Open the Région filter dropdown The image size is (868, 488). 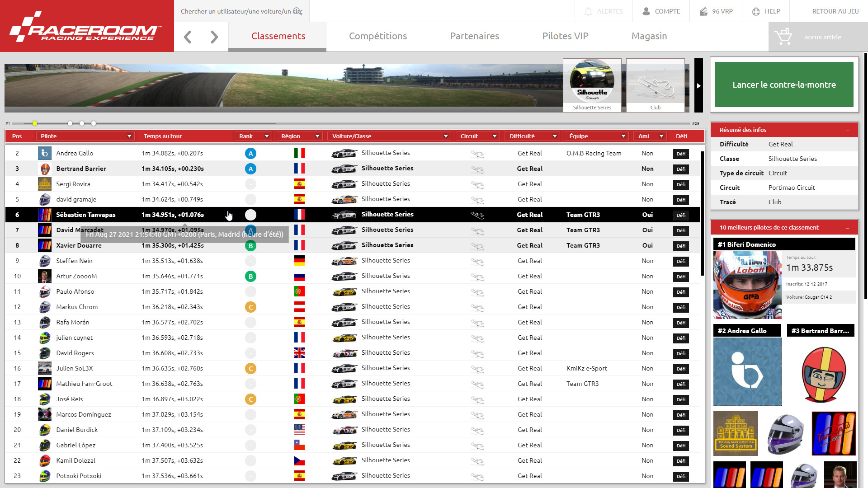(317, 136)
